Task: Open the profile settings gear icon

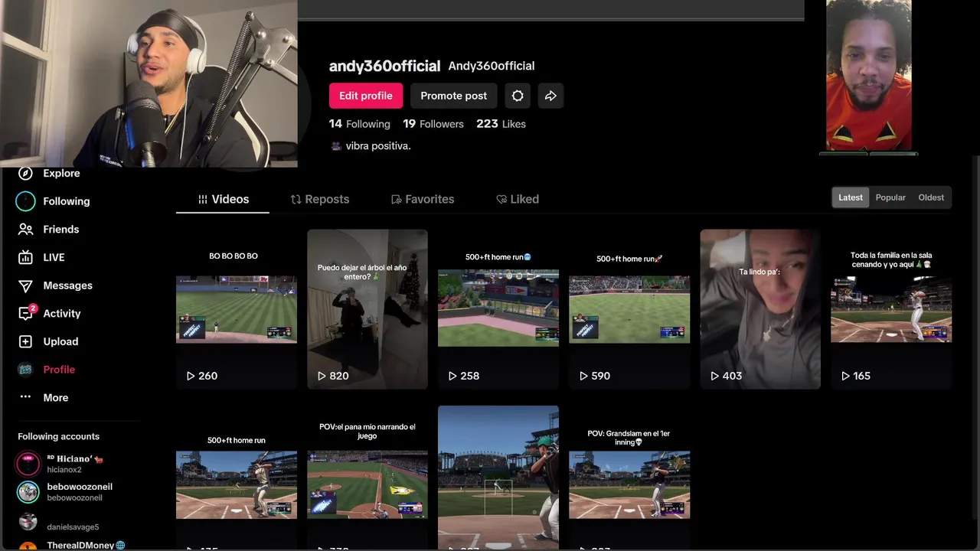Action: click(x=518, y=96)
